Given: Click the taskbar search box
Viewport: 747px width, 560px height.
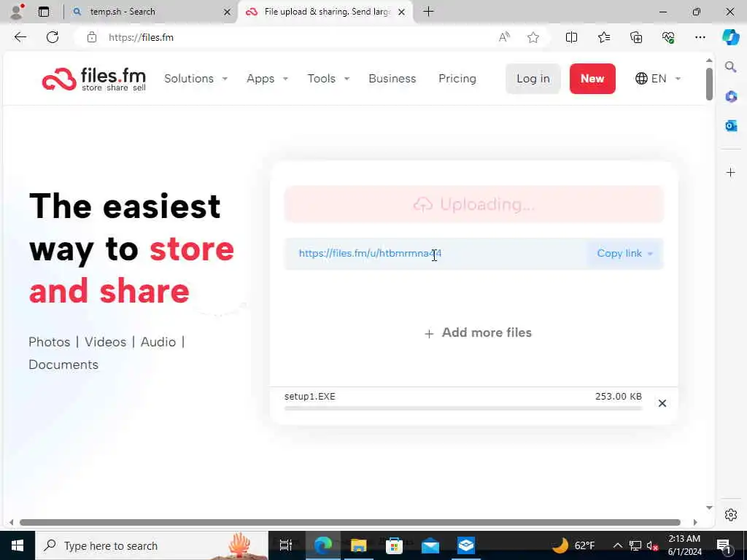Looking at the screenshot, I should point(152,545).
